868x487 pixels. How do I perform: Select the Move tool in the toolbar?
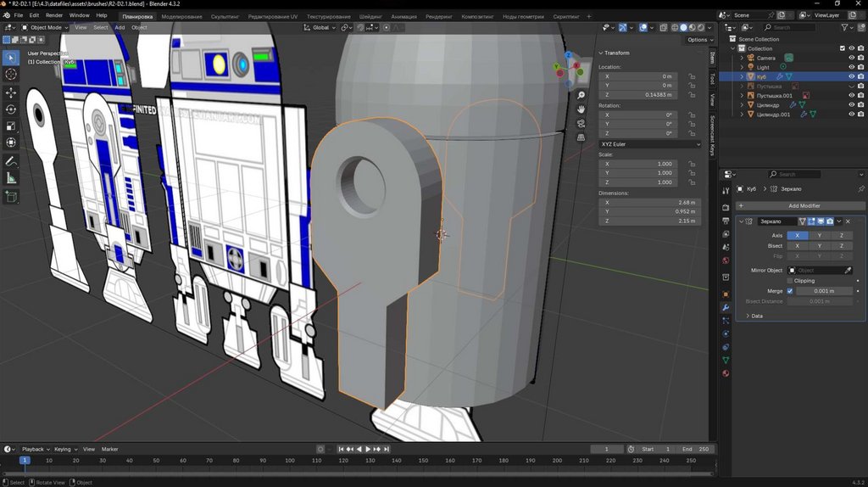(x=11, y=92)
